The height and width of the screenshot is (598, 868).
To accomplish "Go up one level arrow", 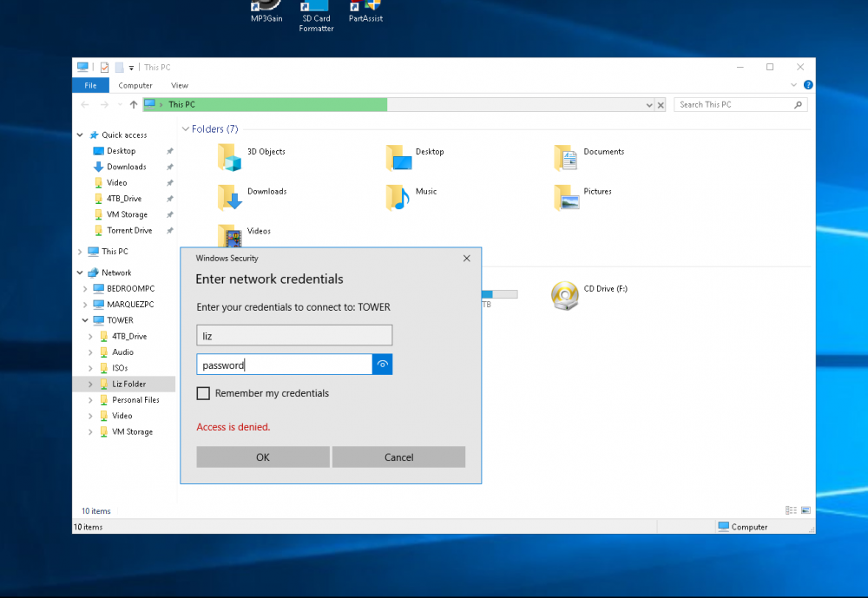I will point(134,105).
